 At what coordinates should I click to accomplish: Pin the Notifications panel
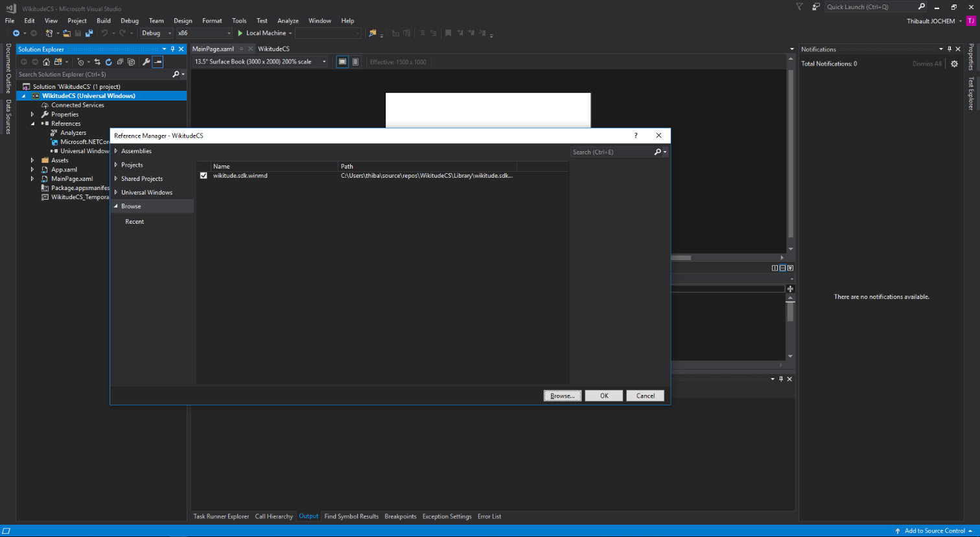click(x=950, y=49)
